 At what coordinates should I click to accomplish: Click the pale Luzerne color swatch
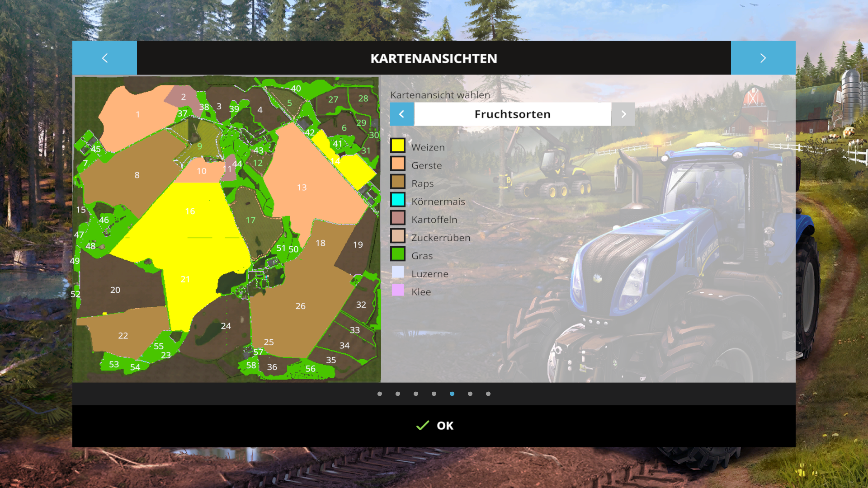[x=398, y=272]
